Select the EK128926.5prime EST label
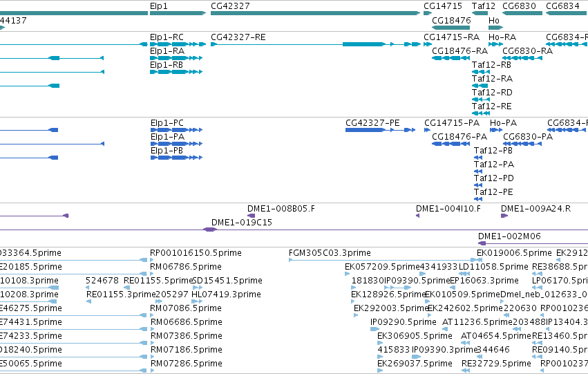 tap(388, 295)
